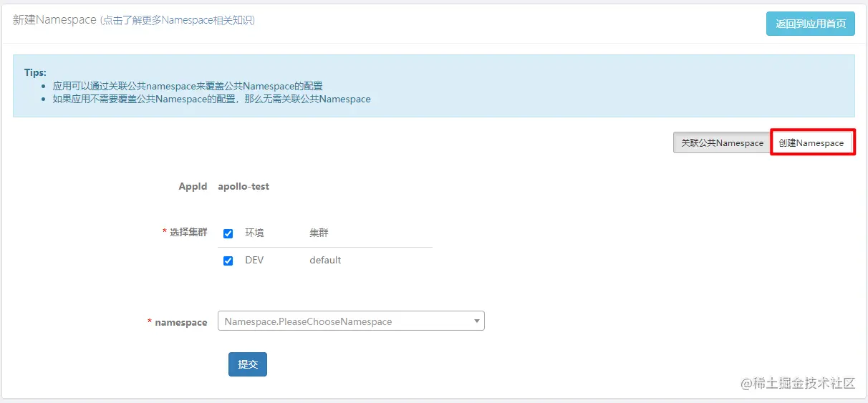This screenshot has width=868, height=403.
Task: Click the 返回到应用首页 button
Action: (810, 24)
